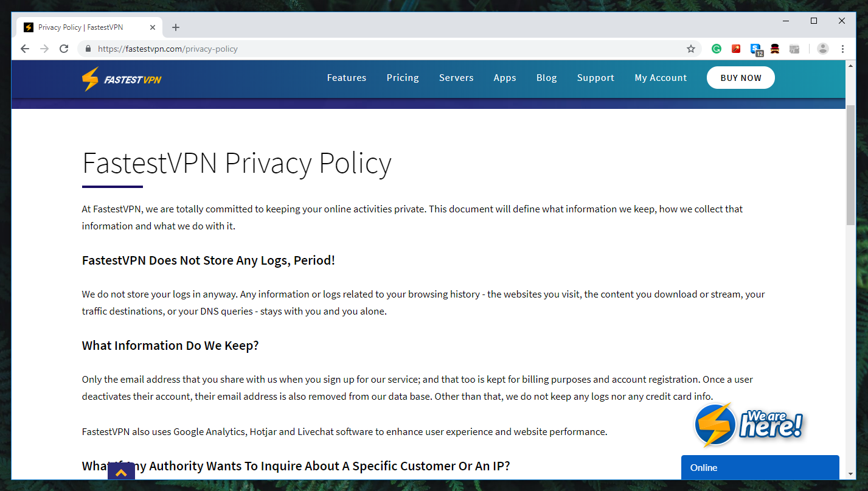Image resolution: width=868 pixels, height=491 pixels.
Task: Open the Pricing nav item
Action: (403, 78)
